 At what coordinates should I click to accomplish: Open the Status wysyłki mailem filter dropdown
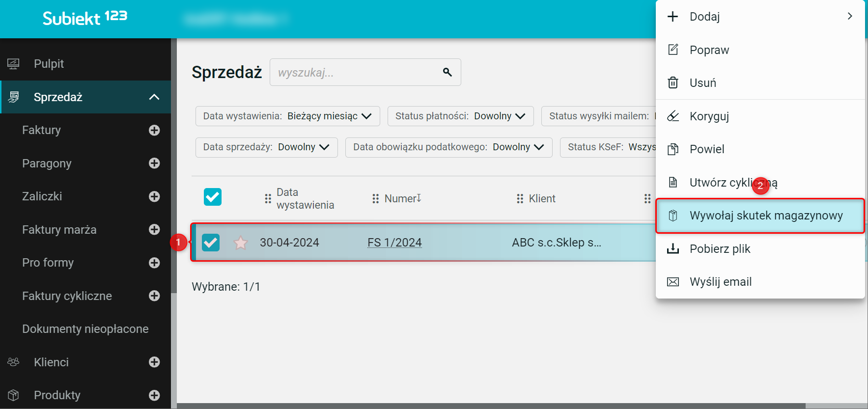599,116
